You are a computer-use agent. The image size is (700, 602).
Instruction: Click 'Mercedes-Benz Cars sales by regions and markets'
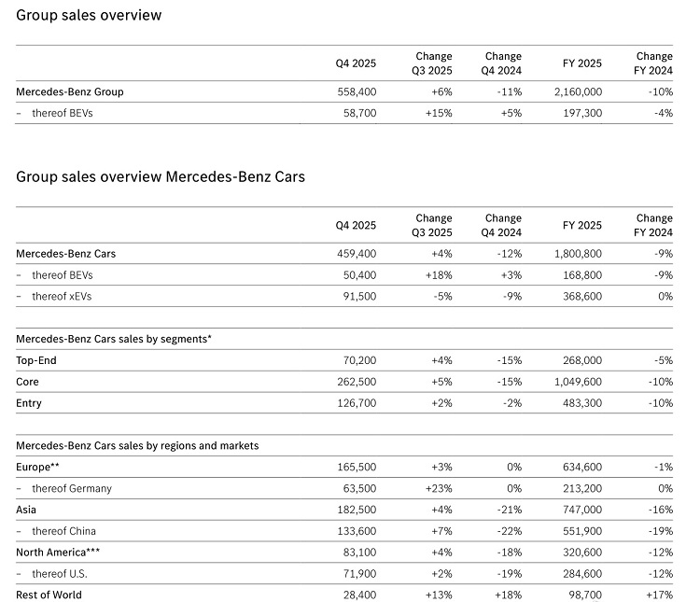pyautogui.click(x=137, y=445)
